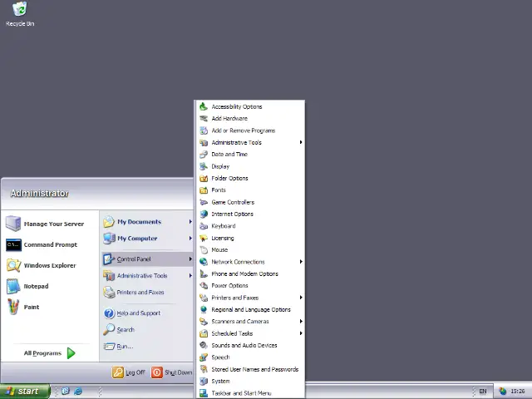Expand the My Computer submenu arrow
The image size is (532, 399).
click(190, 239)
